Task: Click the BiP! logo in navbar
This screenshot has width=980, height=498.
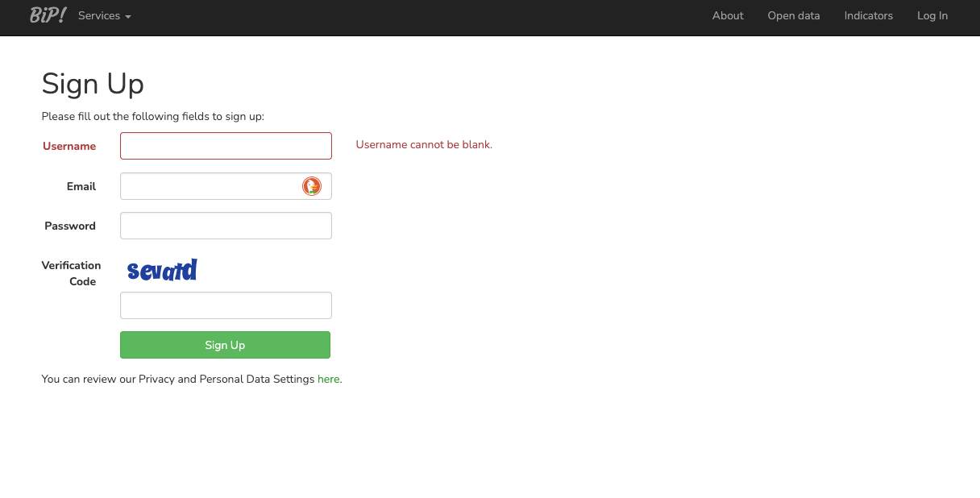Action: pyautogui.click(x=48, y=15)
